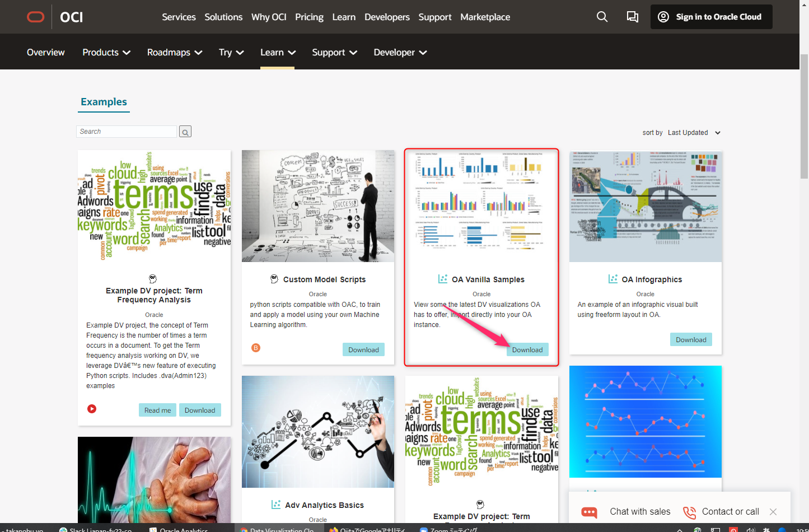Open the chat icon in header
Viewport: 809px width, 532px height.
633,17
